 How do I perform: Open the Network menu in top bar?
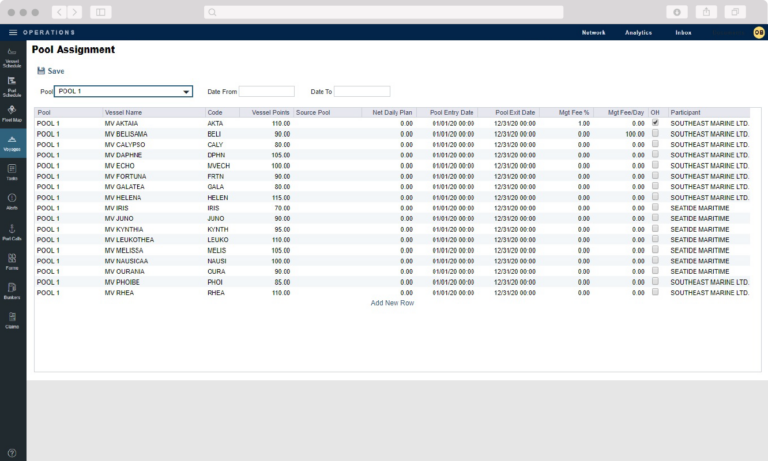pos(593,32)
